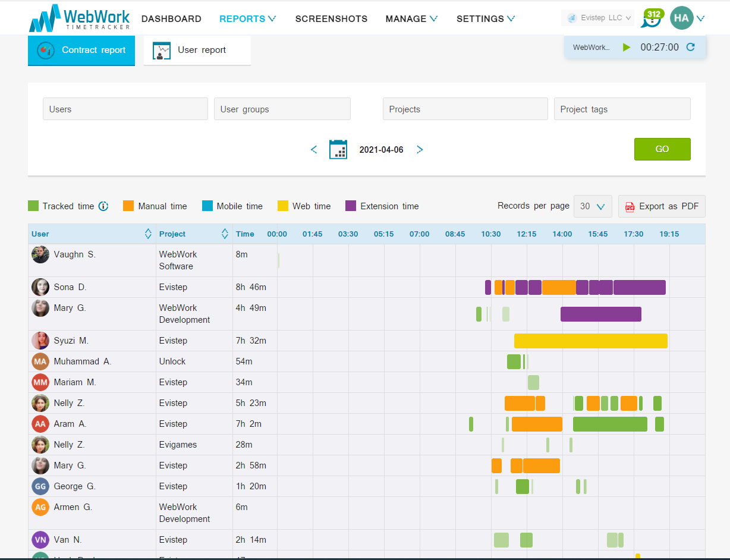
Task: Open the User groups filter field
Action: point(282,109)
